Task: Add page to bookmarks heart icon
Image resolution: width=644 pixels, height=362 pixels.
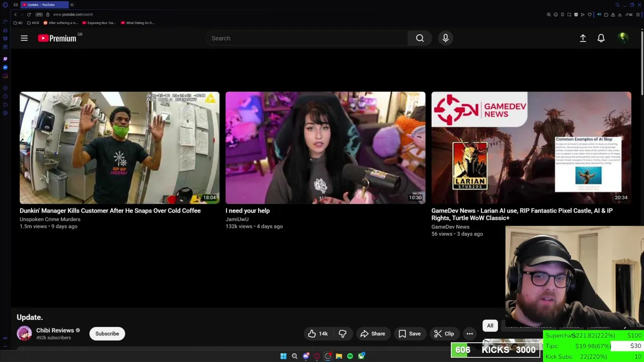Action: pos(590,15)
